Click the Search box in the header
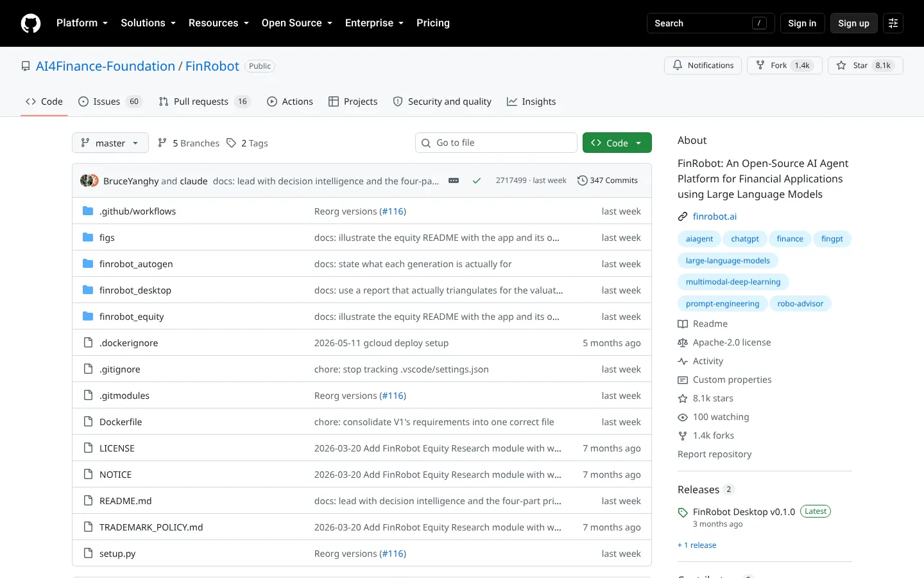 pyautogui.click(x=710, y=23)
